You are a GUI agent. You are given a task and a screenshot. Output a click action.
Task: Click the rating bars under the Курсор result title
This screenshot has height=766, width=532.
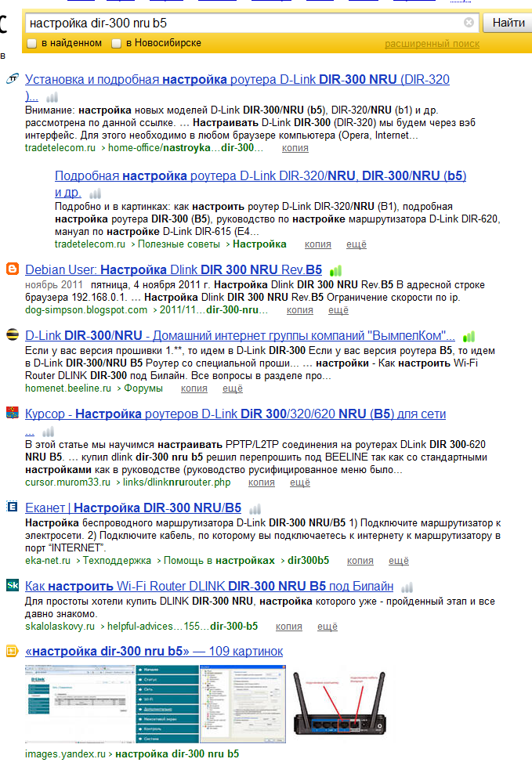pos(48,432)
